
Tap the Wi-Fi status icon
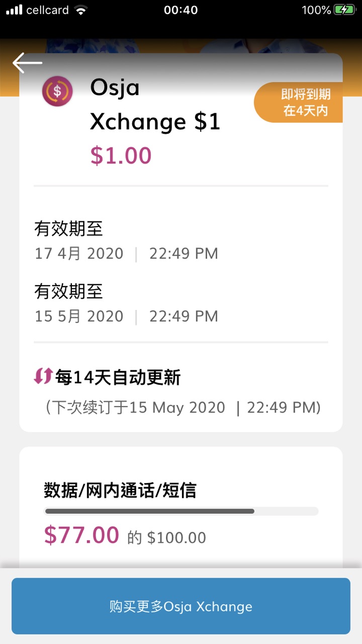coord(80,10)
